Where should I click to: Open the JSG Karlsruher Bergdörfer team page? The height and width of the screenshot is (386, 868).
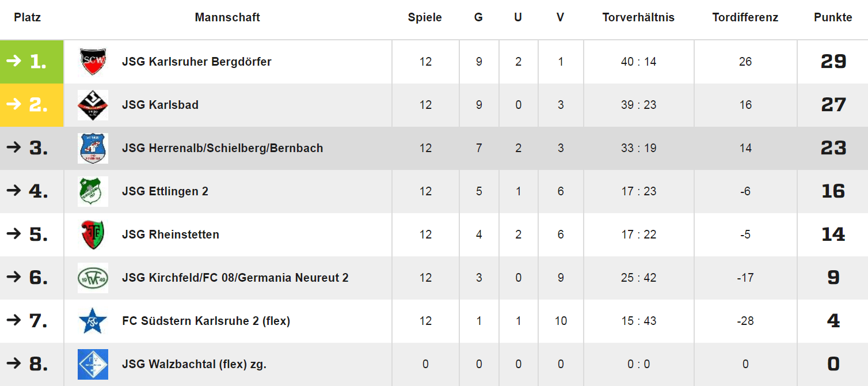click(197, 62)
